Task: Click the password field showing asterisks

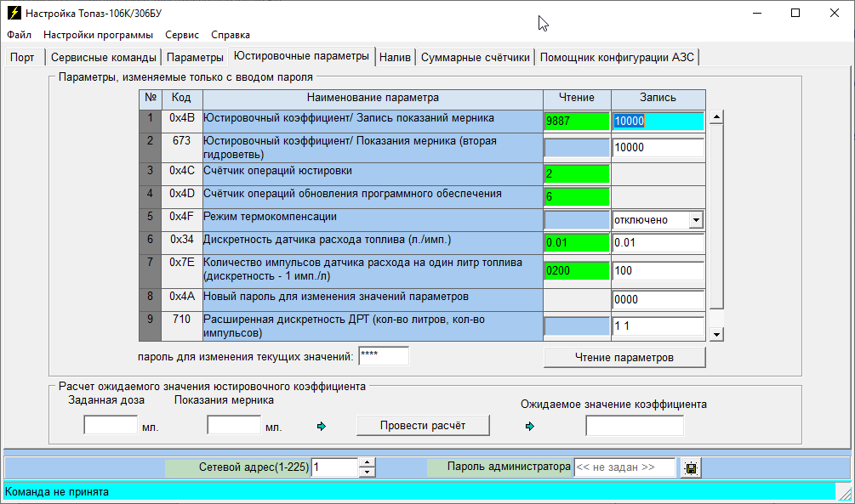Action: 384,356
